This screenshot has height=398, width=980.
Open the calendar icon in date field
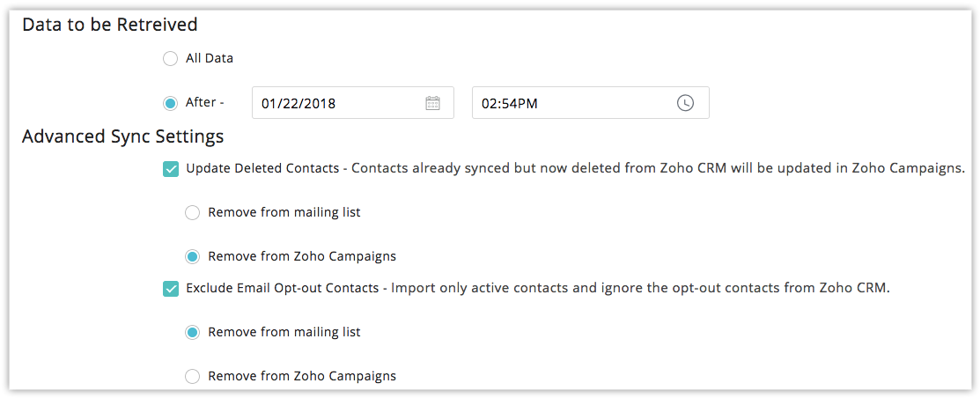432,103
